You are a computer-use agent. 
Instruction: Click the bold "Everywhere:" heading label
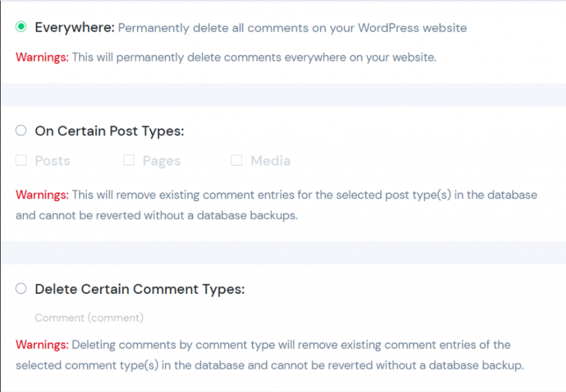click(x=74, y=28)
